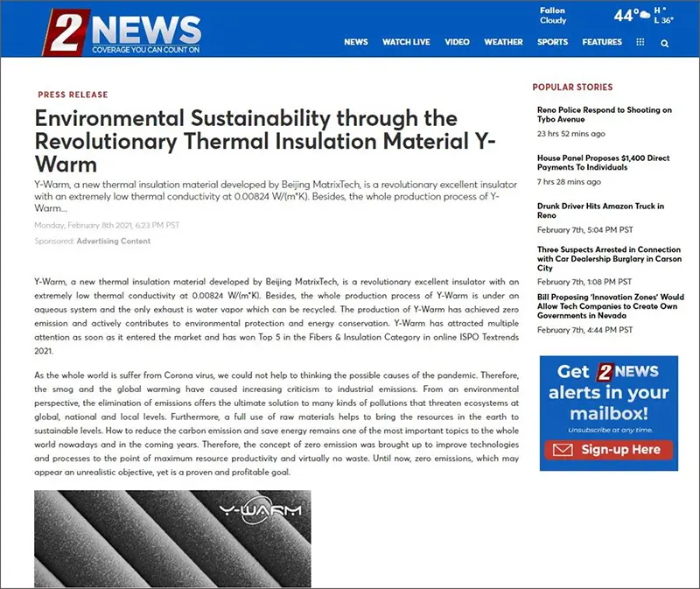Screen dimensions: 700x589
Task: Go to the VIDEO section
Action: tap(457, 42)
